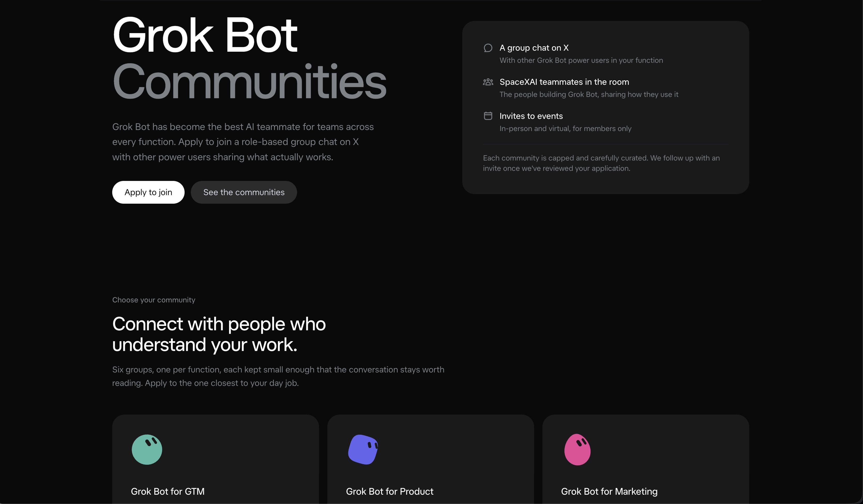Select the purple Product mascot avatar
863x504 pixels.
click(363, 449)
